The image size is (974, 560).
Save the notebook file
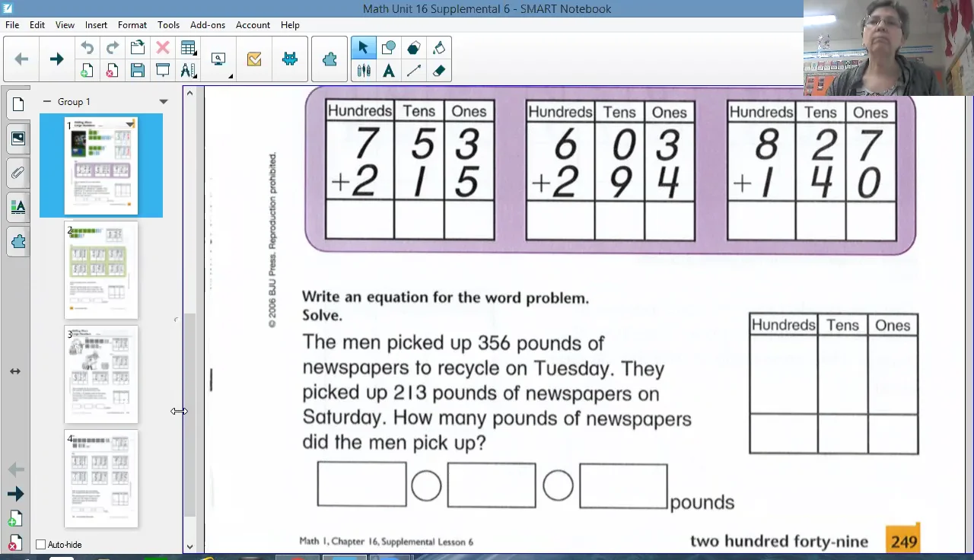point(138,71)
